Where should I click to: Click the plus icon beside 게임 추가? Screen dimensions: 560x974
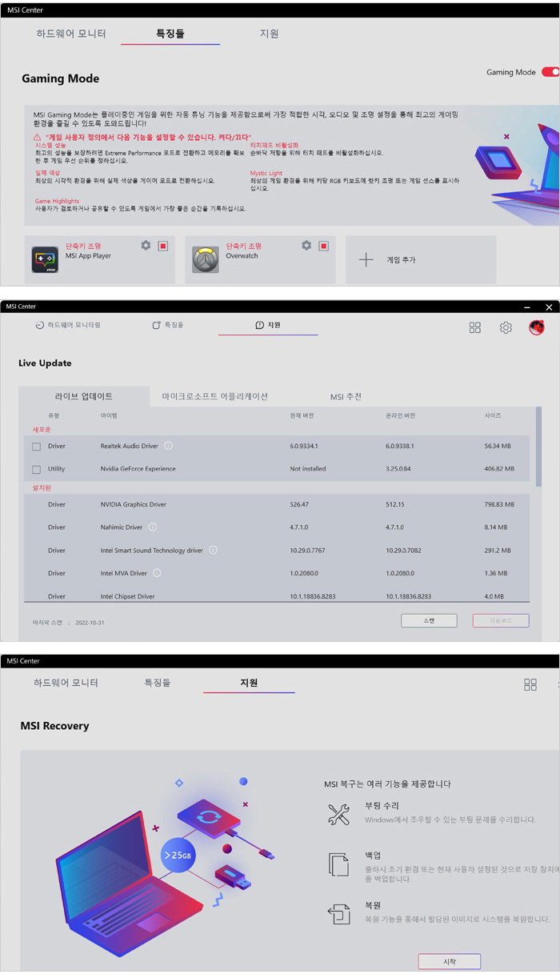point(366,259)
